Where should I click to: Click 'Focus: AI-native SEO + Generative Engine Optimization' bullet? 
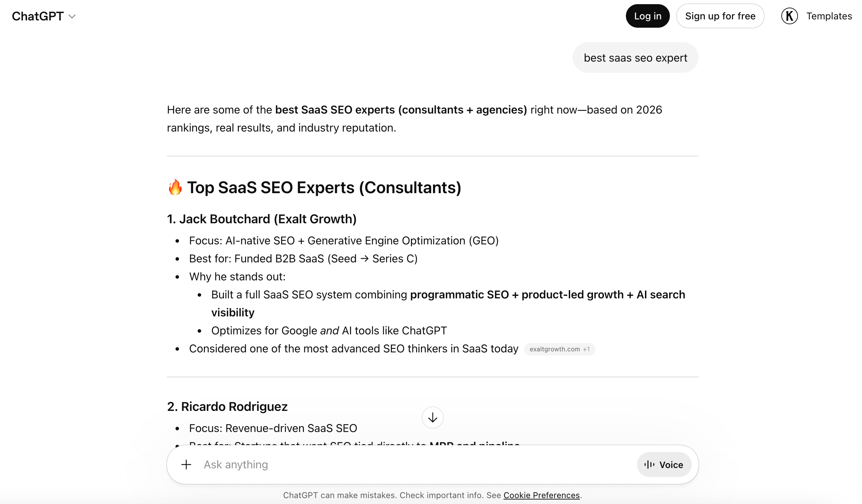coord(344,241)
